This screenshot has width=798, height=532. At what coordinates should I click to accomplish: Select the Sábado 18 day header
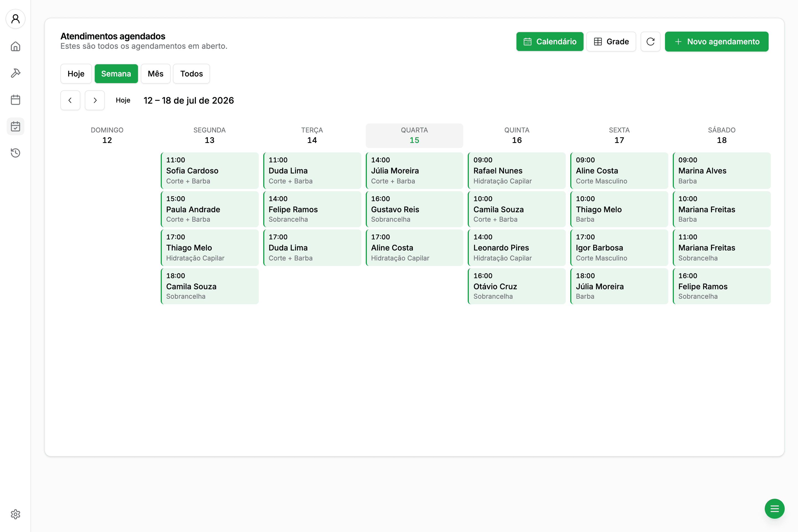pos(722,135)
